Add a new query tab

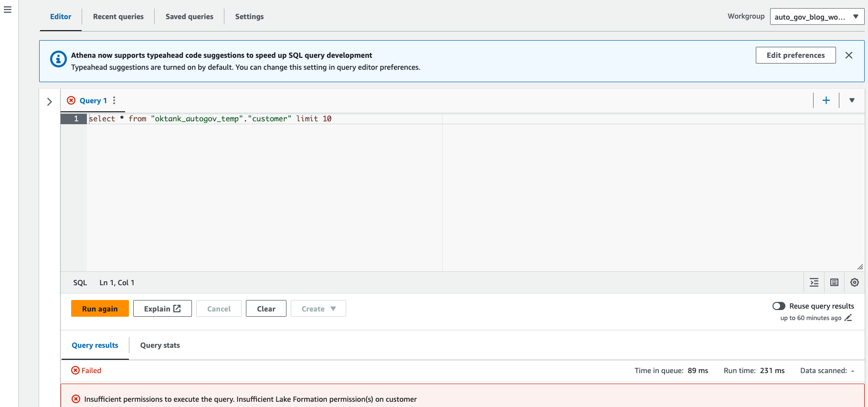click(x=826, y=100)
